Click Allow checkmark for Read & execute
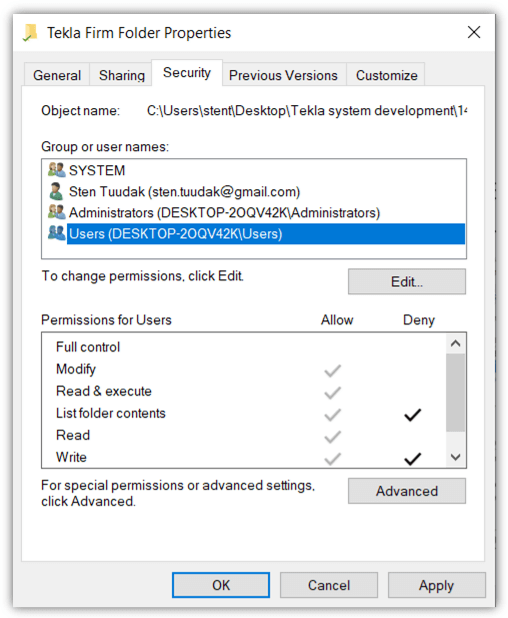The image size is (508, 618). pos(333,393)
